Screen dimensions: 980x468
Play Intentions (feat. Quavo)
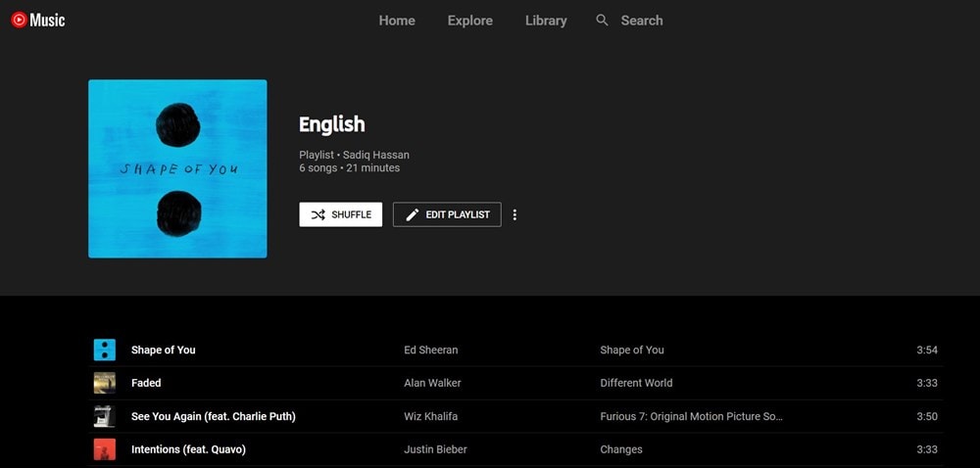[x=188, y=449]
